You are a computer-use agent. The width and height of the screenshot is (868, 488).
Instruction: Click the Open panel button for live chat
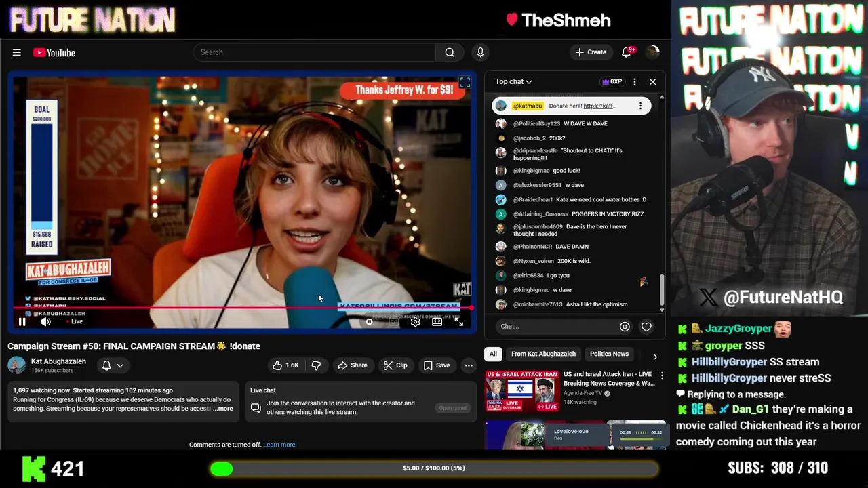point(452,408)
